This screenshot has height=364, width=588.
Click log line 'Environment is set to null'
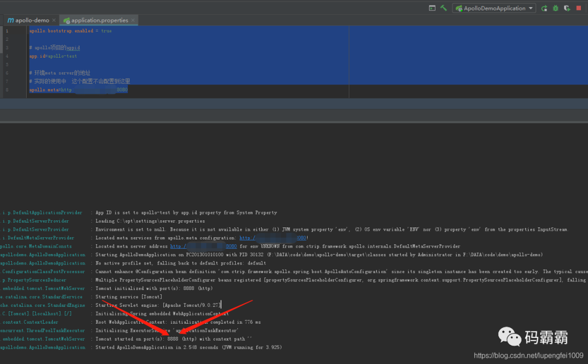(332, 230)
